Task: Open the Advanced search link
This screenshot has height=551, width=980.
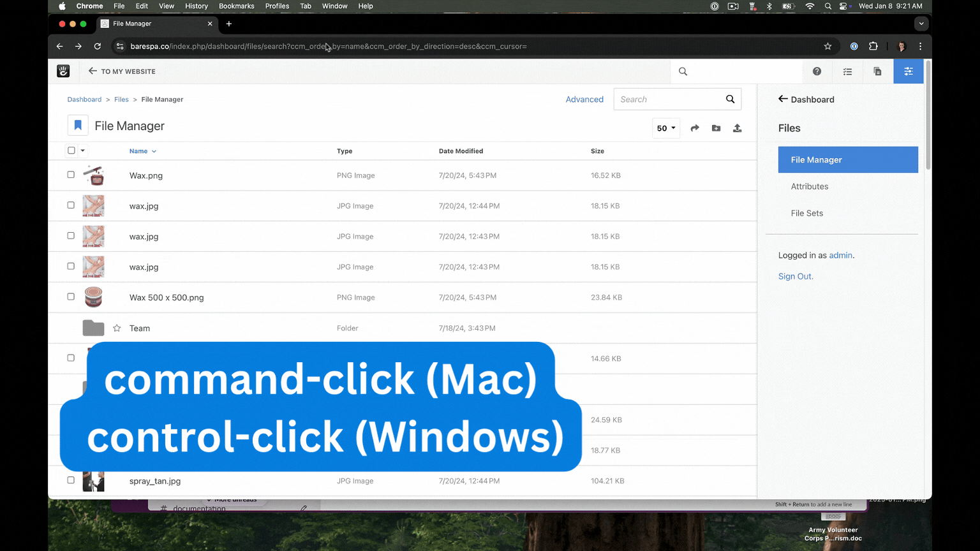Action: click(x=584, y=99)
